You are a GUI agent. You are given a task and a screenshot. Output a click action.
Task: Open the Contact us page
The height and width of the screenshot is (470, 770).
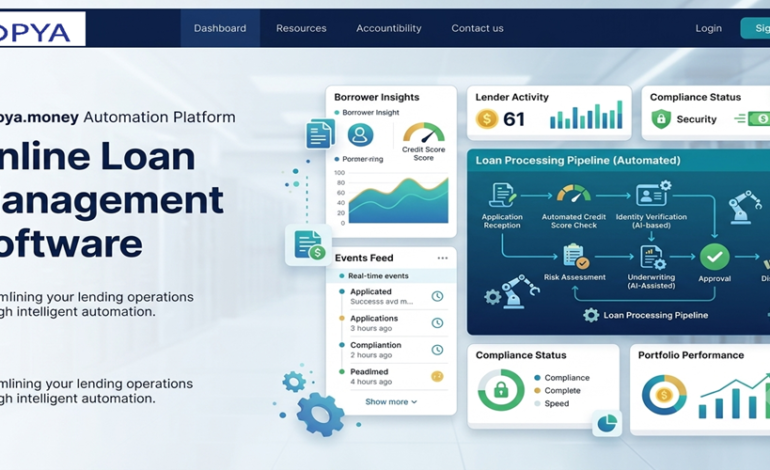[477, 28]
